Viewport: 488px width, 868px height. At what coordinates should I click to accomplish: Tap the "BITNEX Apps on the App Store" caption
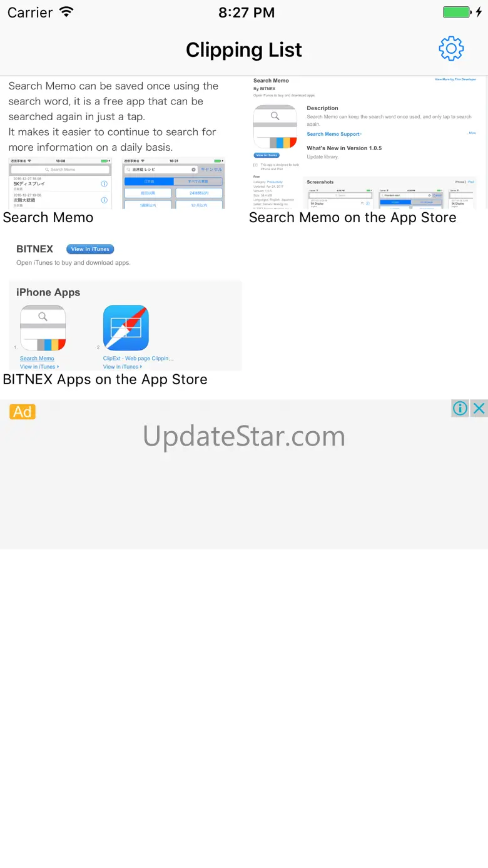pos(105,379)
